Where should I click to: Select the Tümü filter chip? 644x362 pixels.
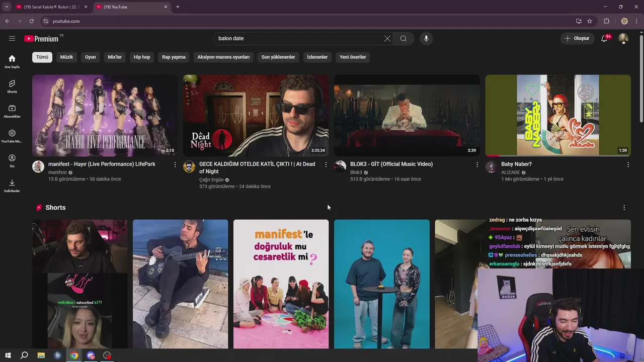coord(42,57)
